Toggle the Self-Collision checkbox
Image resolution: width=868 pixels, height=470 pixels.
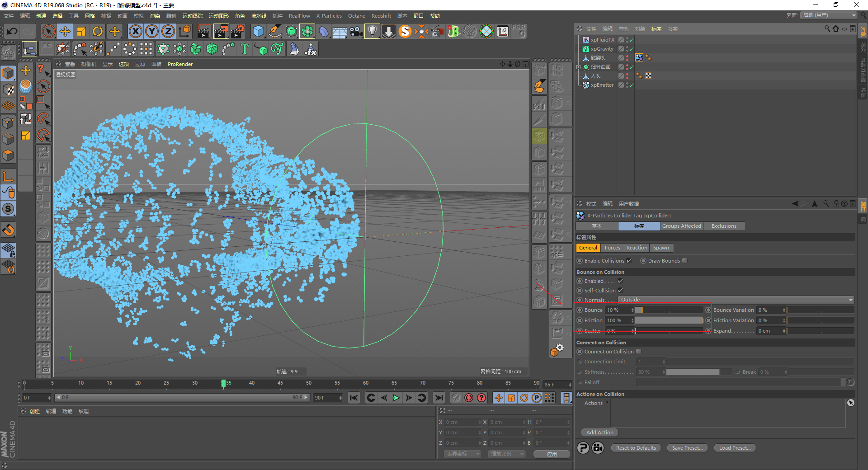[620, 290]
